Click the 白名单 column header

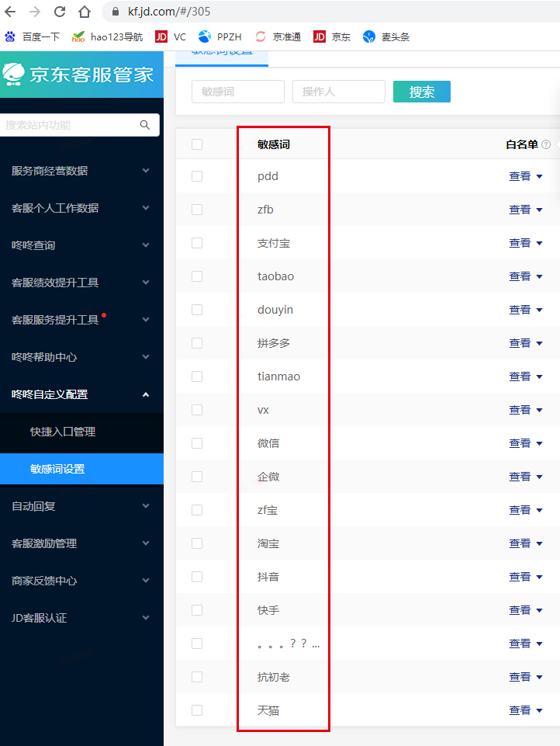coord(521,144)
